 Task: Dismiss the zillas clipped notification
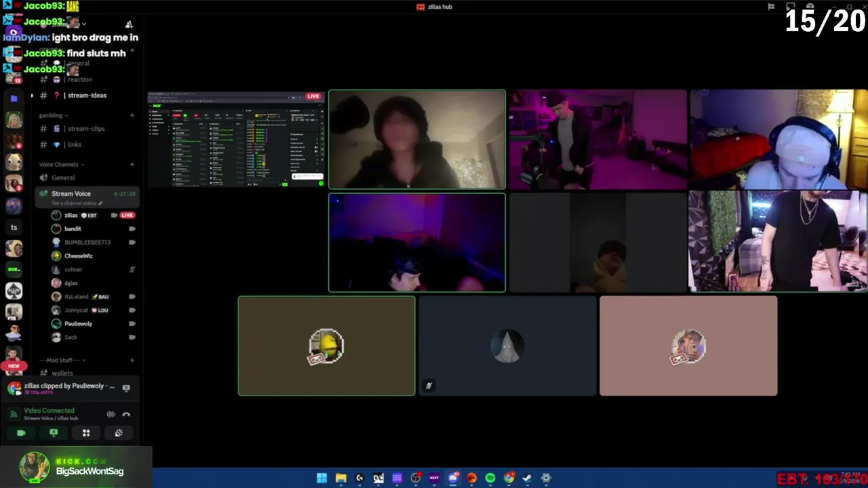pyautogui.click(x=126, y=388)
